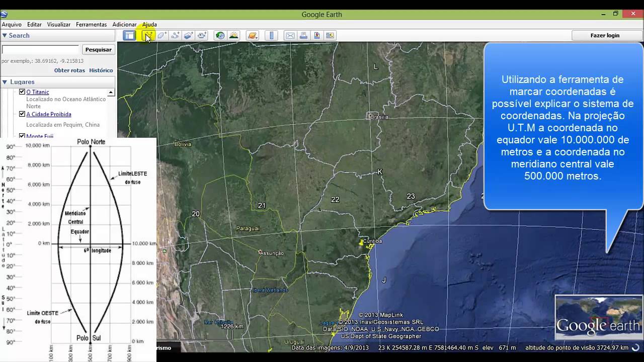Image resolution: width=644 pixels, height=362 pixels.
Task: Click the UTM band K label
Action: click(x=380, y=172)
